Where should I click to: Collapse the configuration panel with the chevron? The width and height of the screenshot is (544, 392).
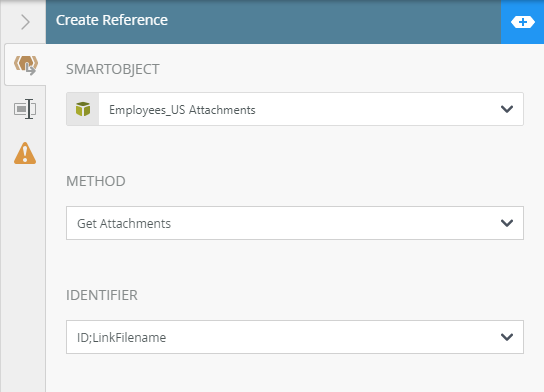tap(25, 22)
